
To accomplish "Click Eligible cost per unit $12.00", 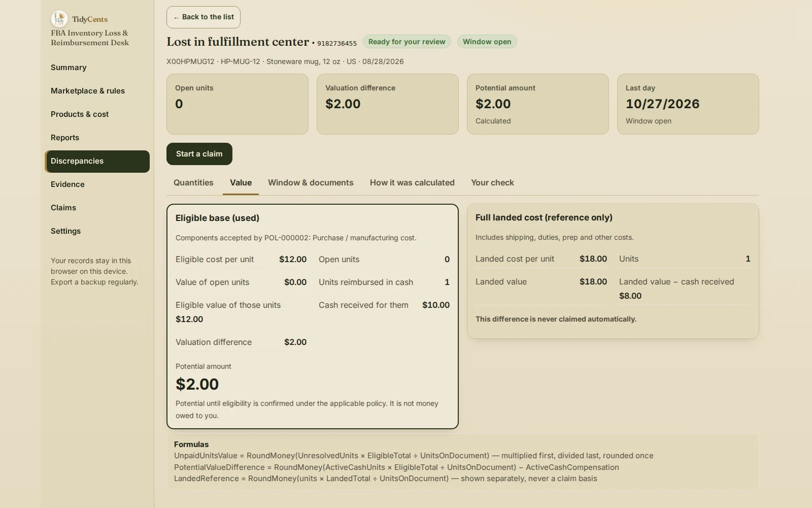I will point(241,259).
